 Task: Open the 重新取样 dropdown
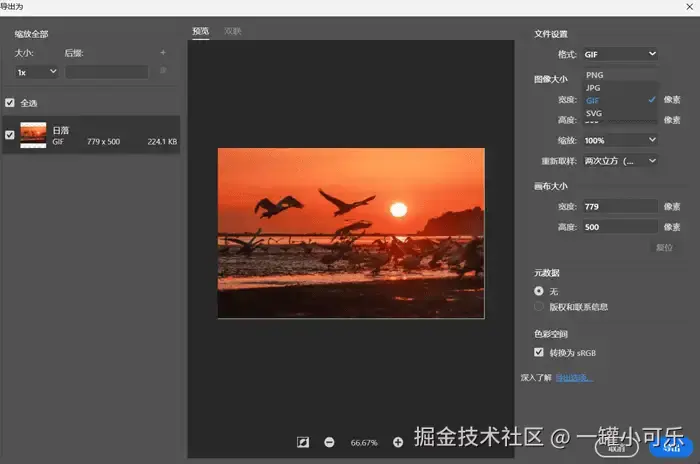tap(620, 161)
